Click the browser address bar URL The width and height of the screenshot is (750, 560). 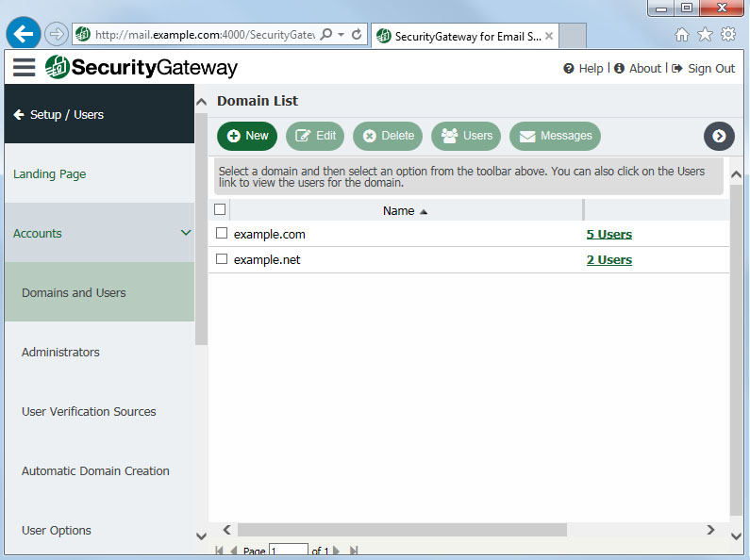coord(205,34)
